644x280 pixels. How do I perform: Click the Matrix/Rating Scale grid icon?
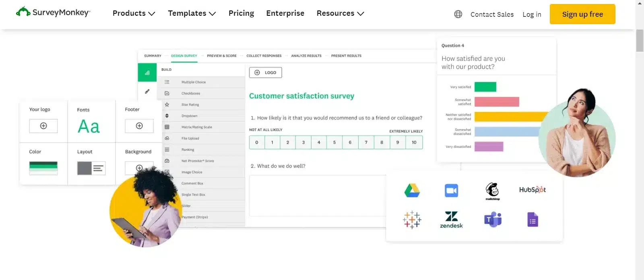click(167, 127)
